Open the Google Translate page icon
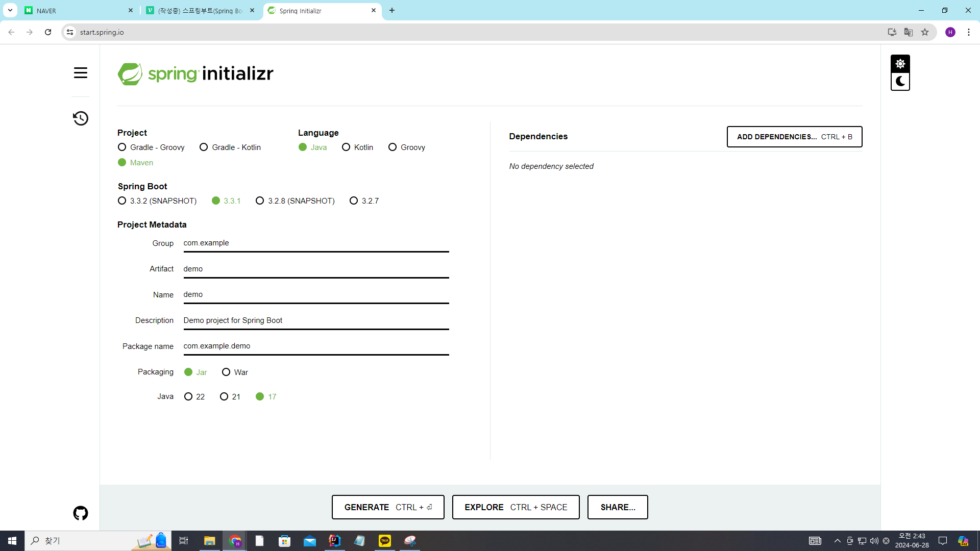This screenshot has width=980, height=551. [909, 32]
